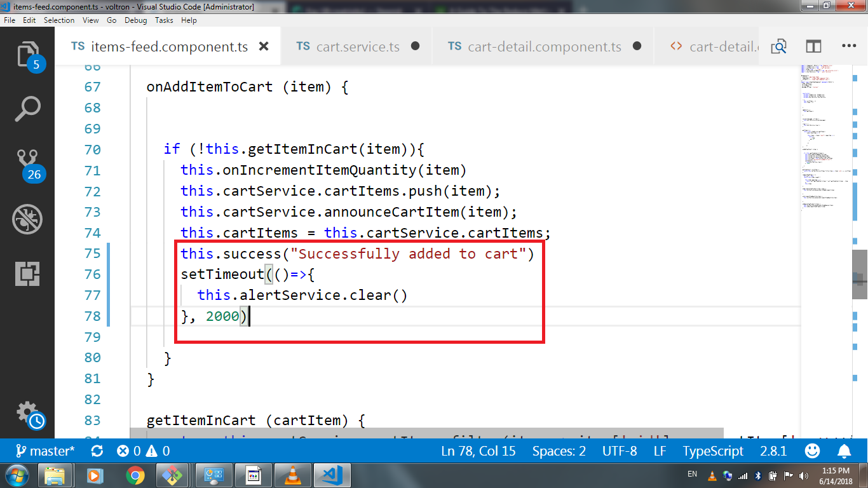Viewport: 868px width, 488px height.
Task: Open the Tasks menu
Action: (x=164, y=20)
